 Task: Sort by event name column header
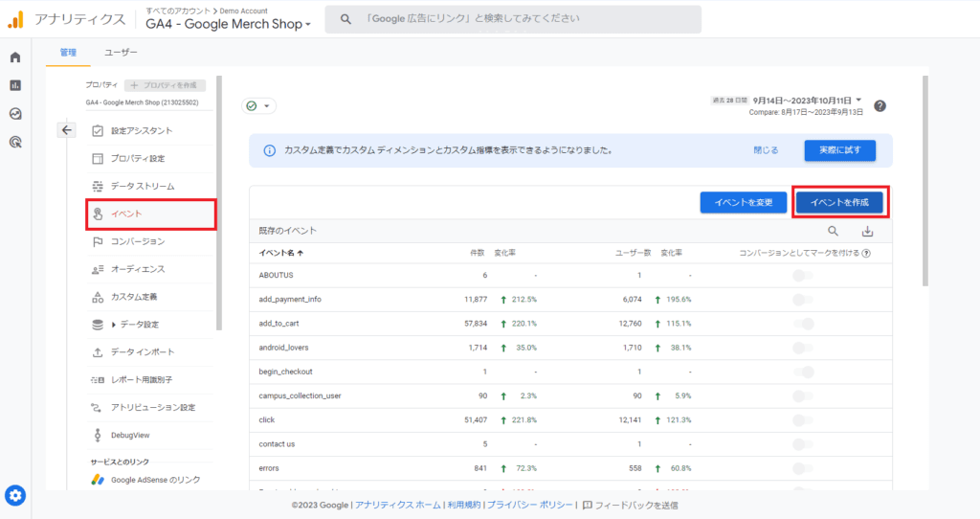pyautogui.click(x=281, y=253)
